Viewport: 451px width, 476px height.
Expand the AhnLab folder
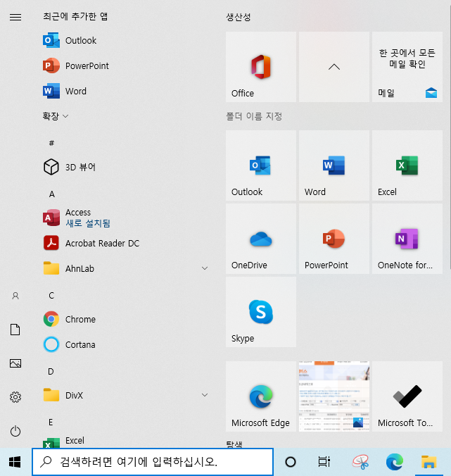click(x=125, y=269)
